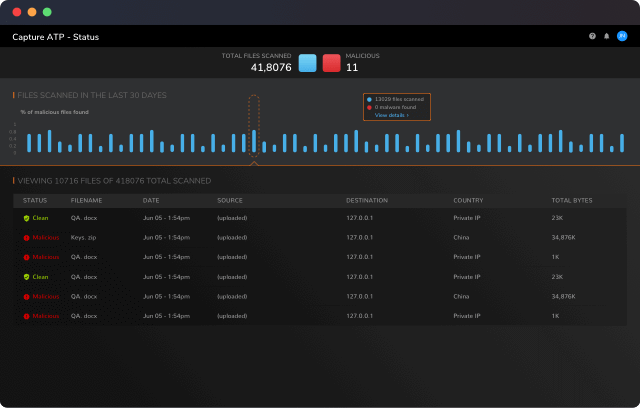Open the help question mark icon

point(592,36)
